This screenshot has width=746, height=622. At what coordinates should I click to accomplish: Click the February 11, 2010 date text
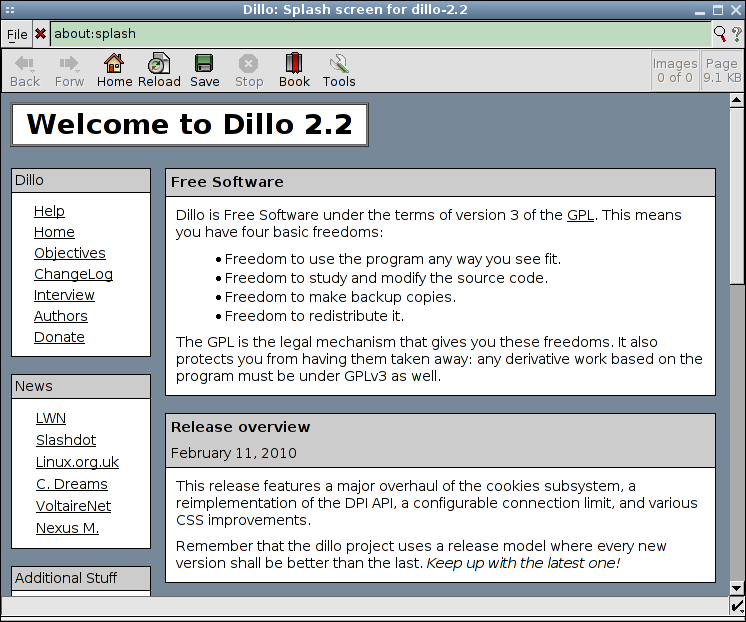click(x=234, y=453)
